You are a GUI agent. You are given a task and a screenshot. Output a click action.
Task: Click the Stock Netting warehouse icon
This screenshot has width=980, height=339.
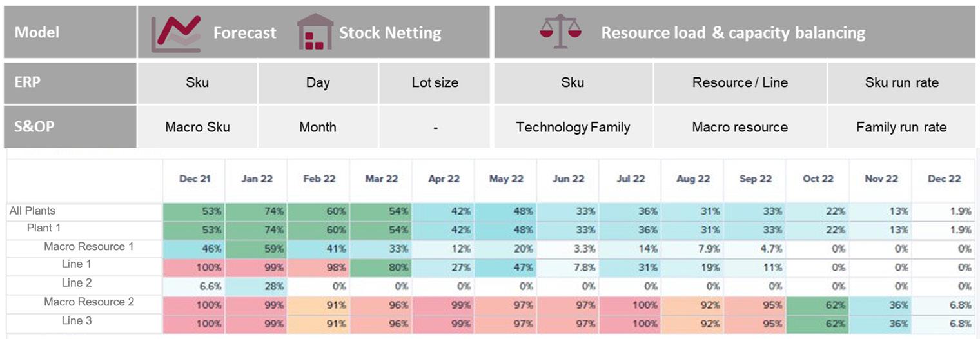[314, 32]
